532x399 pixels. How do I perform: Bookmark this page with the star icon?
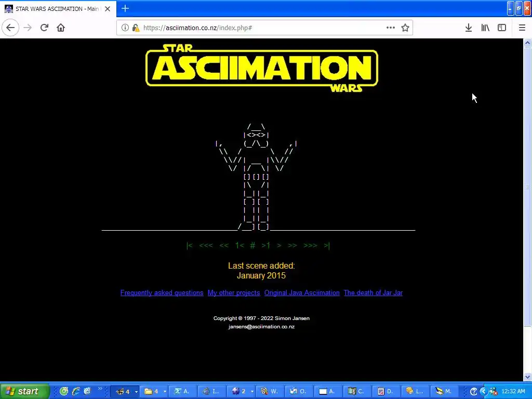coord(405,28)
